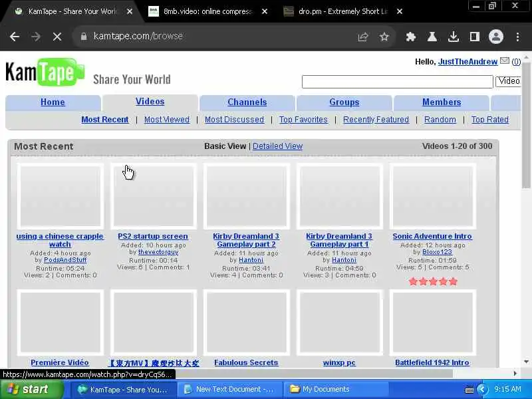Switch to the 8mb.video tab
This screenshot has width=532, height=399.
pos(207,11)
